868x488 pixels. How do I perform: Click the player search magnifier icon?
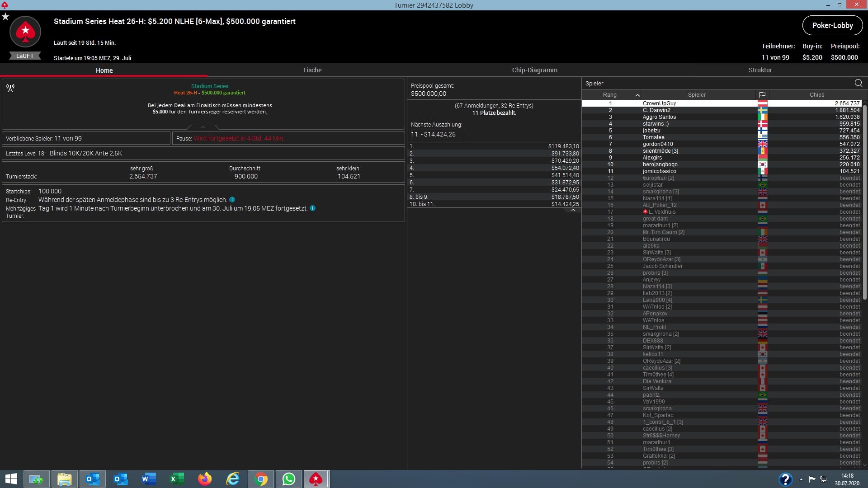point(859,83)
